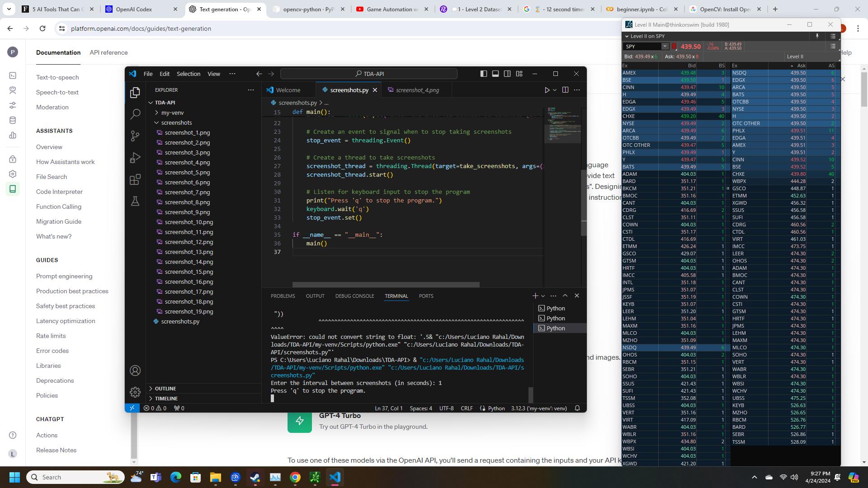Open the Source Control view
This screenshot has width=868, height=488.
(135, 136)
